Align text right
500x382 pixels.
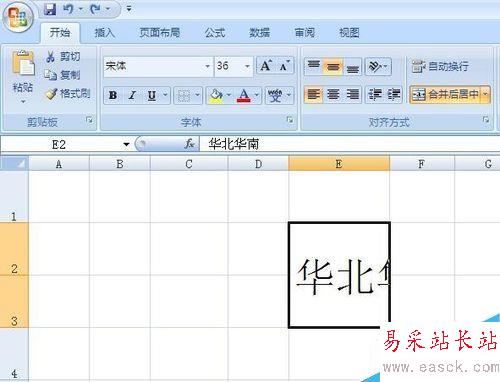[x=353, y=95]
